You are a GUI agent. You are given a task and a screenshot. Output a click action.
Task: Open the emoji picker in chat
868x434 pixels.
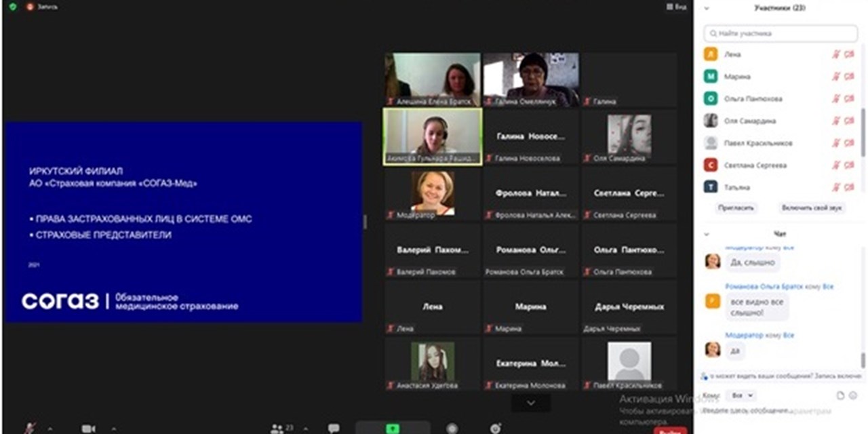[853, 395]
